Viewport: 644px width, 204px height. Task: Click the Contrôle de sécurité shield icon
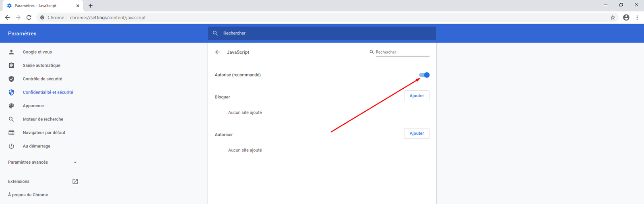click(x=11, y=79)
